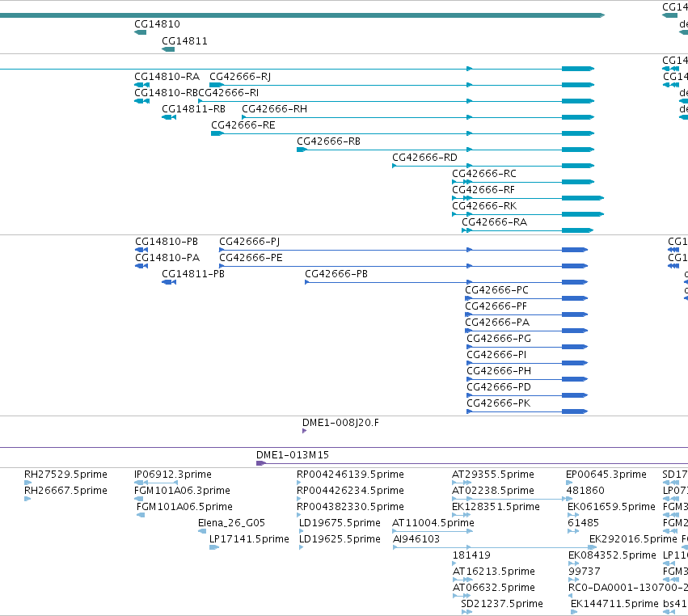
Task: Click the SD21237.5prime EST label
Action: (502, 604)
